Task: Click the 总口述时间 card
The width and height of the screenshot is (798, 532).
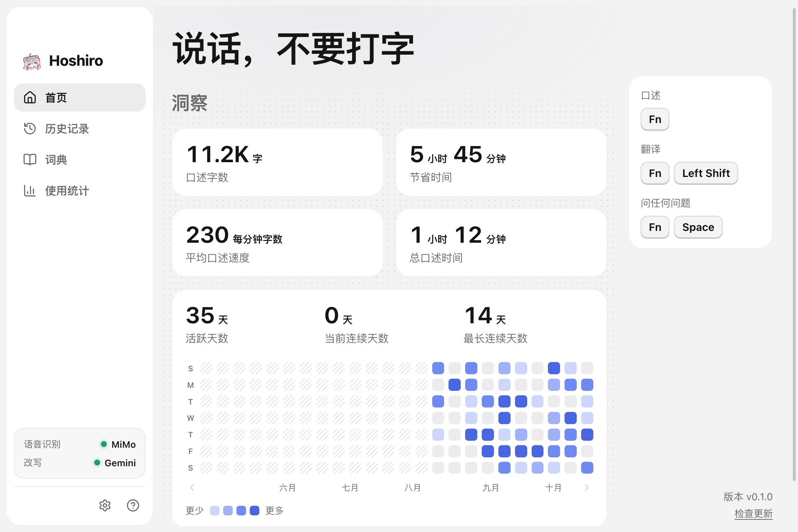Action: (x=501, y=243)
